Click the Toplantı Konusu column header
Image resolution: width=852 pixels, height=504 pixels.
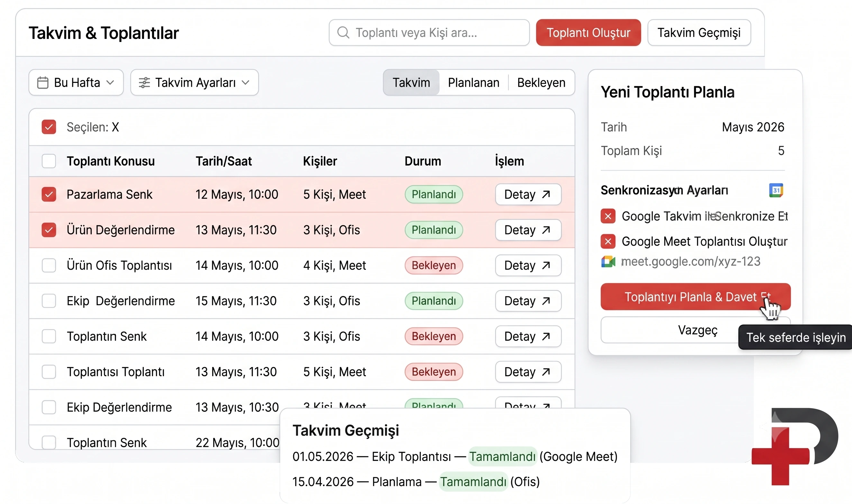[x=111, y=161]
